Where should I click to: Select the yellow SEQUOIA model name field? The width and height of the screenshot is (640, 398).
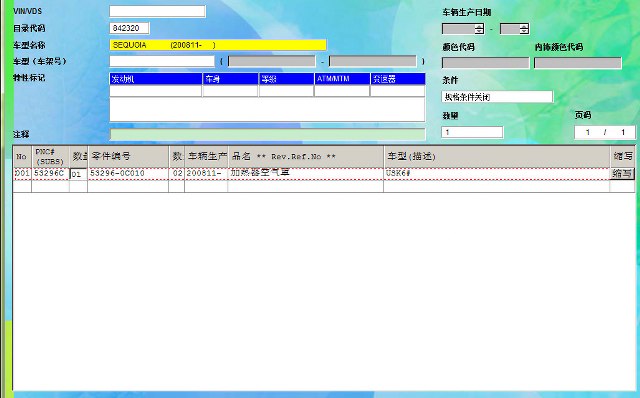click(218, 45)
